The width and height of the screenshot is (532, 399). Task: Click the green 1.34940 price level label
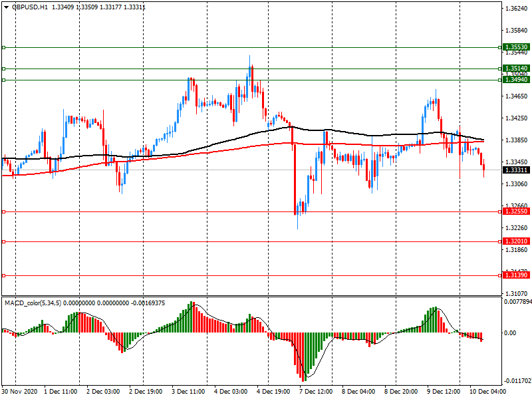[x=516, y=80]
